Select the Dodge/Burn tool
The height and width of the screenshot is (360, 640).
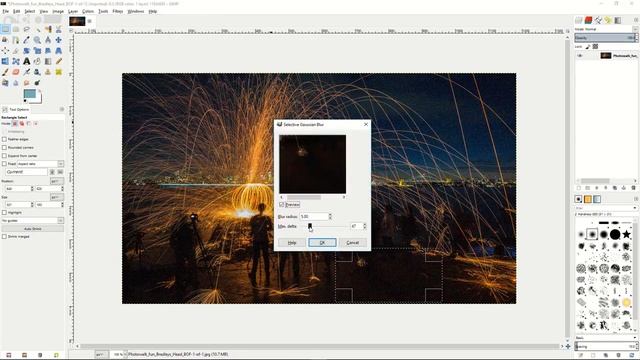[37, 83]
